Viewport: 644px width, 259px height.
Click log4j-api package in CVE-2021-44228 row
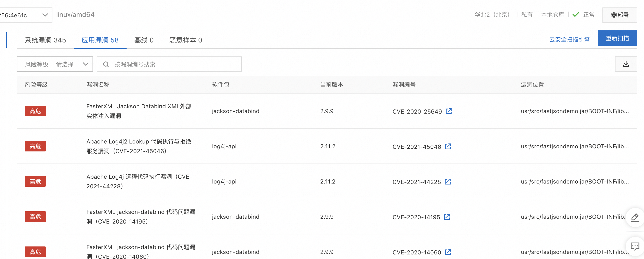click(x=224, y=181)
